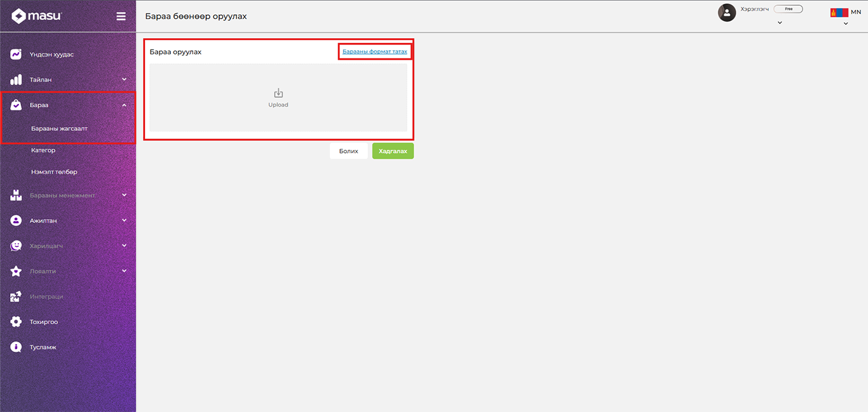The image size is (868, 412).
Task: Open the Тохиргоо gear icon
Action: click(x=16, y=322)
